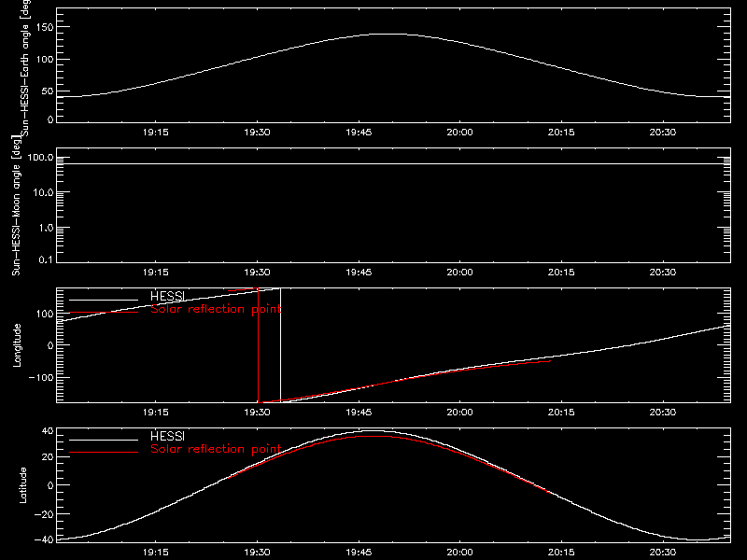Click Solar reflection point label in Longitude plot
This screenshot has width=747, height=560.
pos(216,309)
